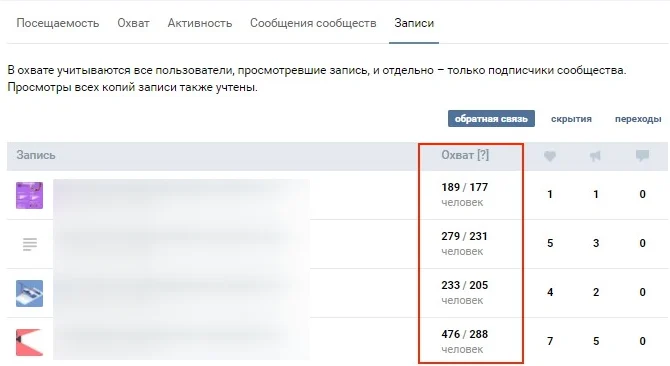Image resolution: width=670 pixels, height=366 pixels.
Task: Click the 279 / 231 reach value
Action: [464, 236]
